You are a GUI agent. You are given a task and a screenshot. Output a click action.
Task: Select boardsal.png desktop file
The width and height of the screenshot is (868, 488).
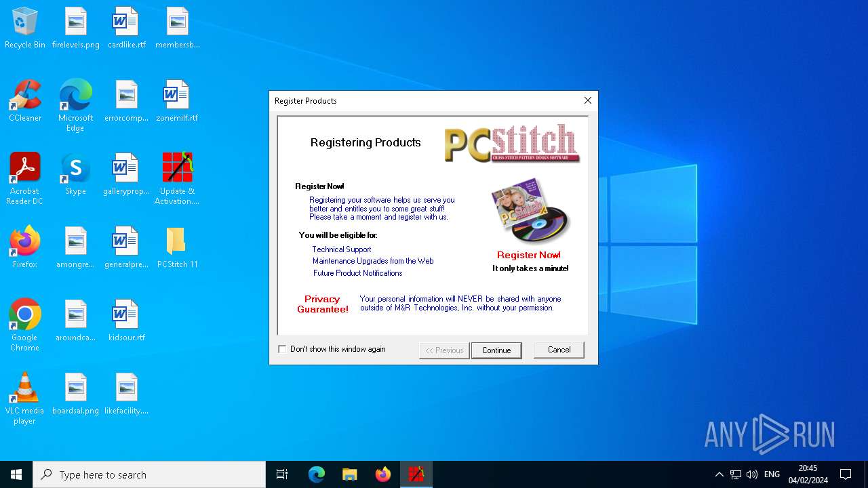pos(75,394)
